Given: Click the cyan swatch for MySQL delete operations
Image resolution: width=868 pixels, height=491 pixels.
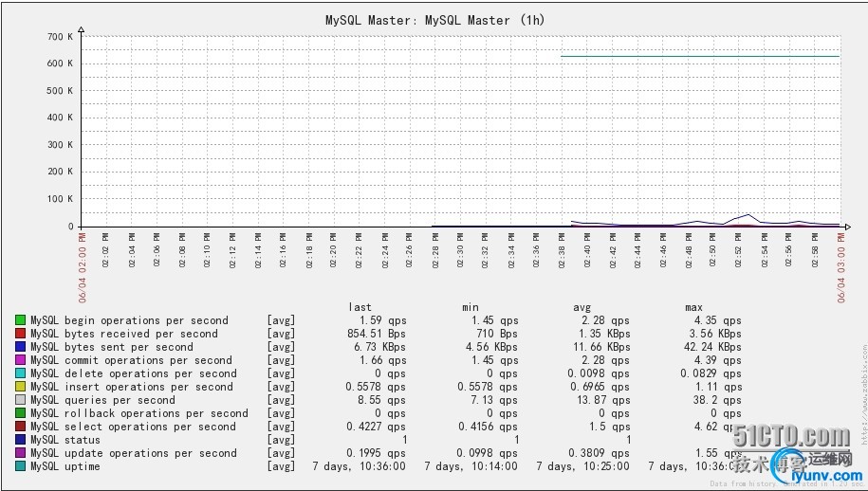Looking at the screenshot, I should click(21, 373).
